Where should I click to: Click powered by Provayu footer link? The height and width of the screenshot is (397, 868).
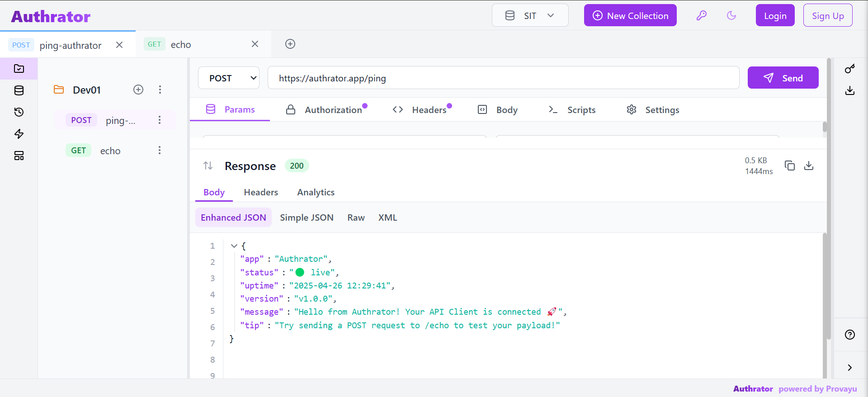pos(817,389)
